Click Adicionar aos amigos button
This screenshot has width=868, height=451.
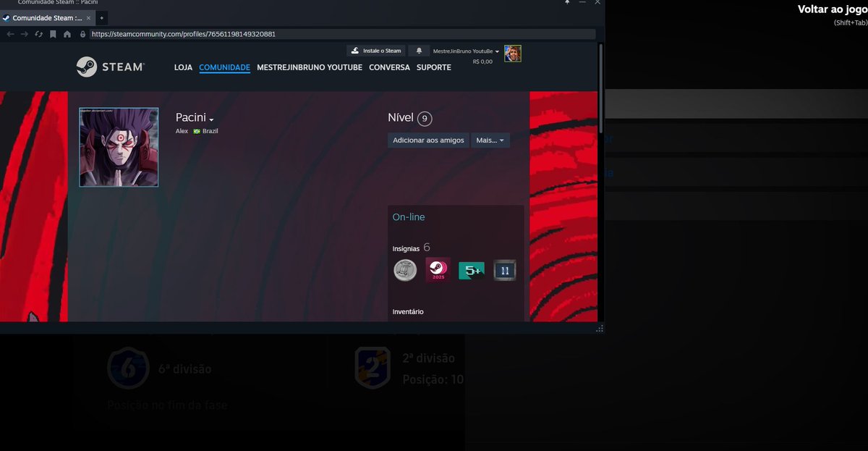(427, 140)
